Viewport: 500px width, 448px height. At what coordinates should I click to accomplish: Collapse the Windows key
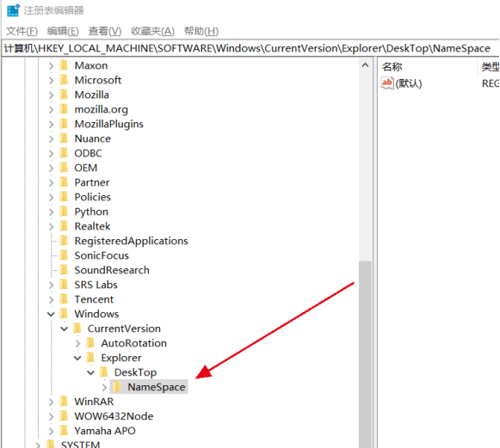pyautogui.click(x=51, y=314)
